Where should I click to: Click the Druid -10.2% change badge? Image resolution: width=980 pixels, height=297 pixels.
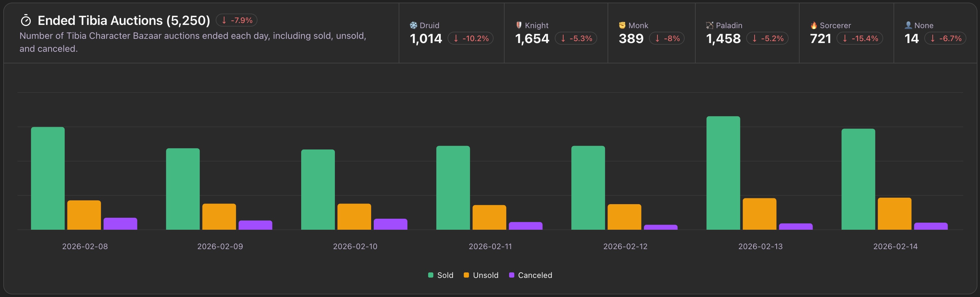tap(471, 38)
